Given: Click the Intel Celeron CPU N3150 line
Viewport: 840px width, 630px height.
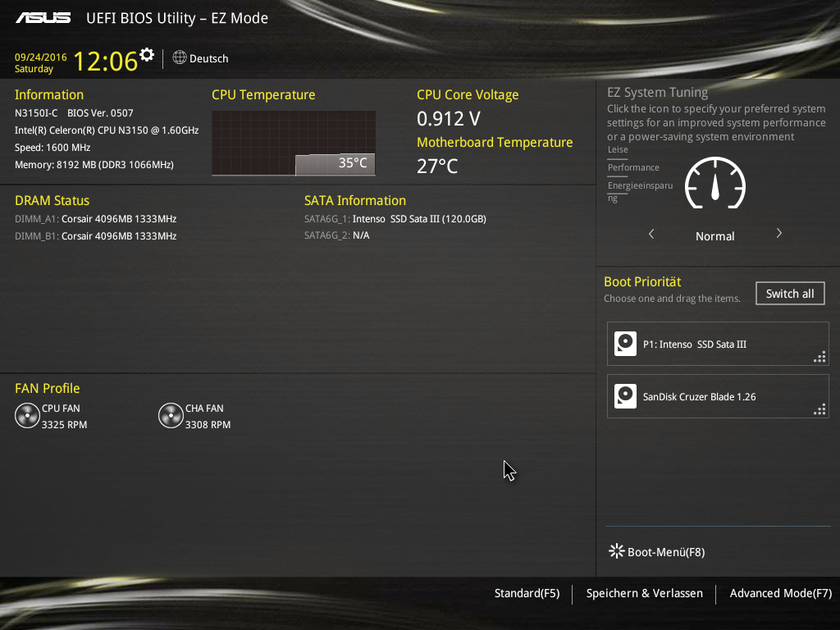Looking at the screenshot, I should [107, 130].
